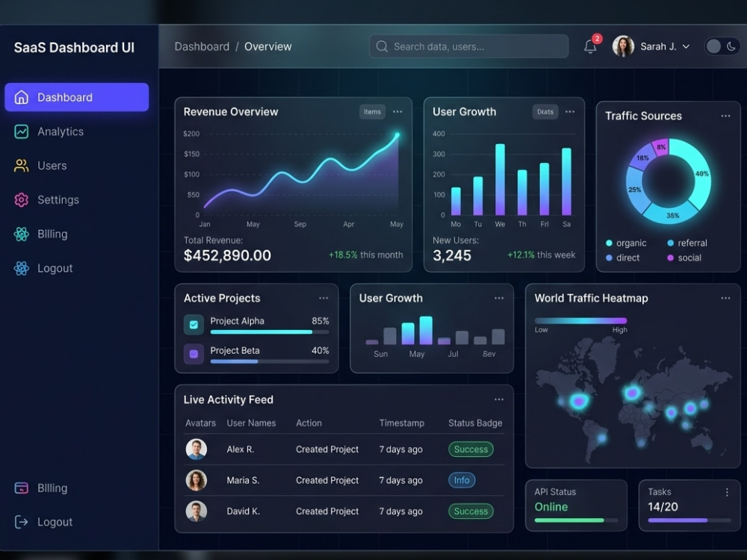Image resolution: width=747 pixels, height=560 pixels.
Task: Click the Tasks 14/20 progress bar
Action: [689, 520]
